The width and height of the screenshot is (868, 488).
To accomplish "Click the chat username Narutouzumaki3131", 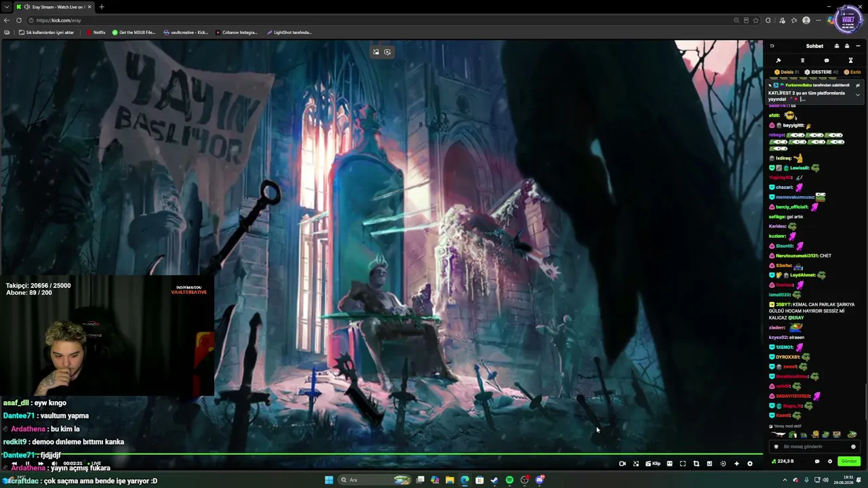I will pos(796,256).
